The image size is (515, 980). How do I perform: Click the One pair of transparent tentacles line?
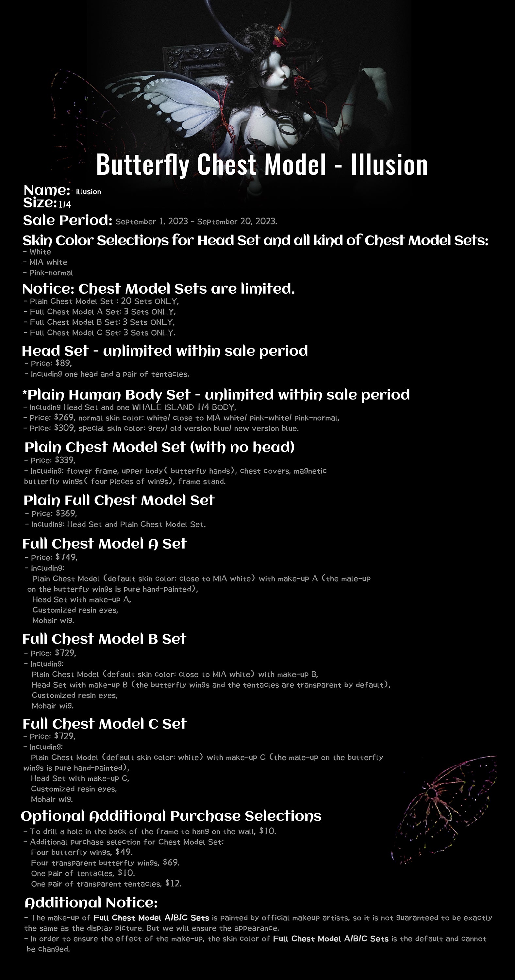(106, 883)
